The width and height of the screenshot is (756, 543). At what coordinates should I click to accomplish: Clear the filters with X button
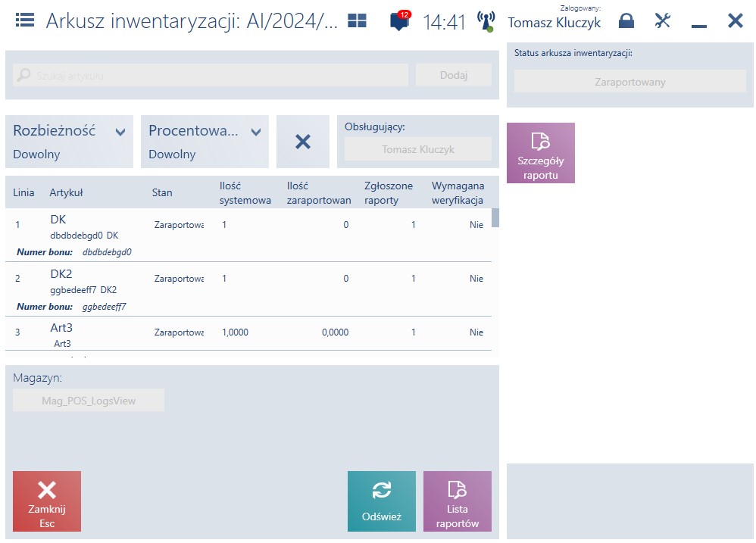click(303, 142)
